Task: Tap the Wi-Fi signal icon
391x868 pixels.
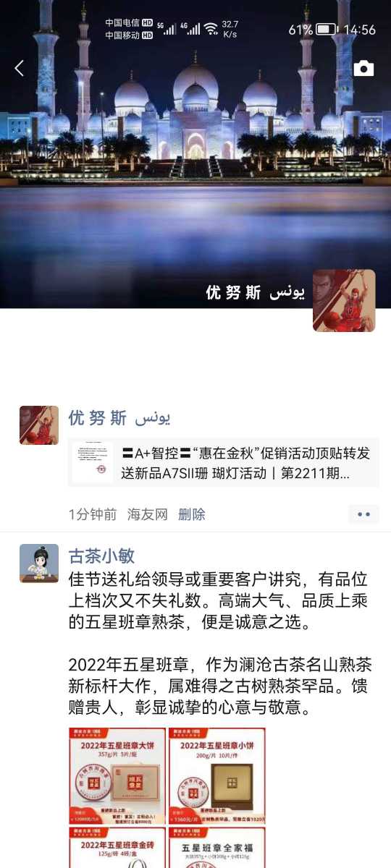Action: [211, 29]
